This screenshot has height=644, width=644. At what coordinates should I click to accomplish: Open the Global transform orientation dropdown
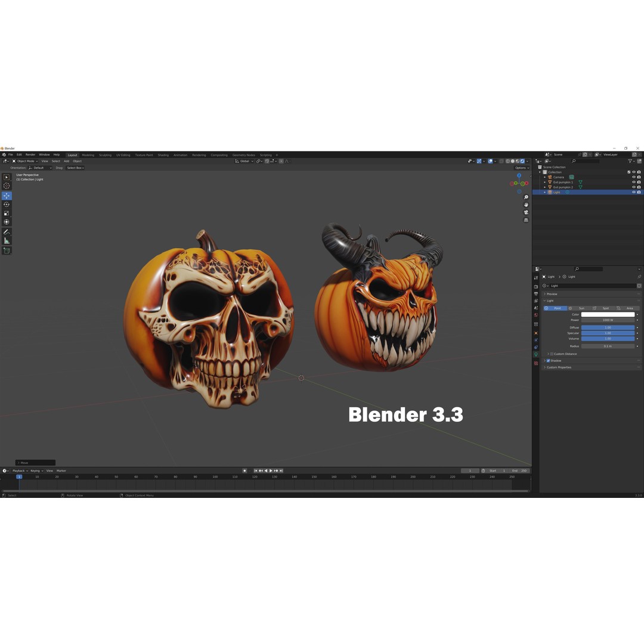click(244, 161)
